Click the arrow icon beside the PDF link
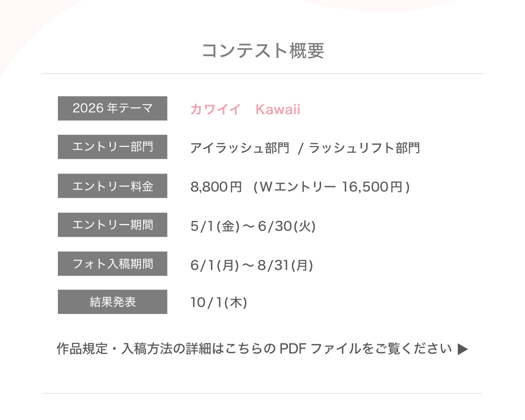 coord(462,349)
